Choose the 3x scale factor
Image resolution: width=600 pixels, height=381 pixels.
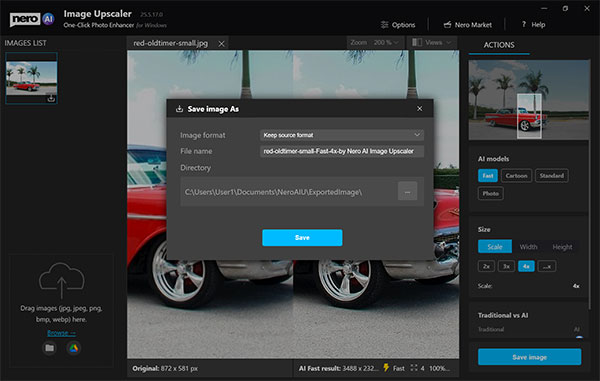(x=506, y=266)
